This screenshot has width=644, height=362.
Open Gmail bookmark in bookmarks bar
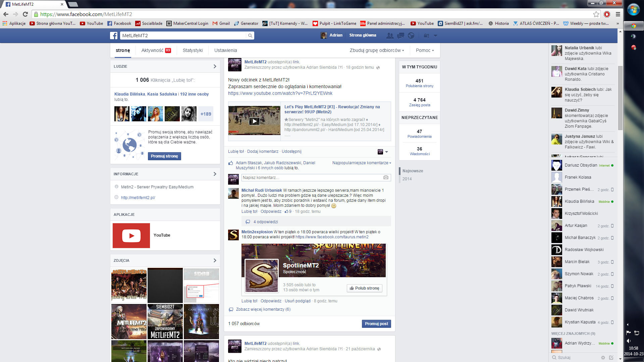pos(221,23)
